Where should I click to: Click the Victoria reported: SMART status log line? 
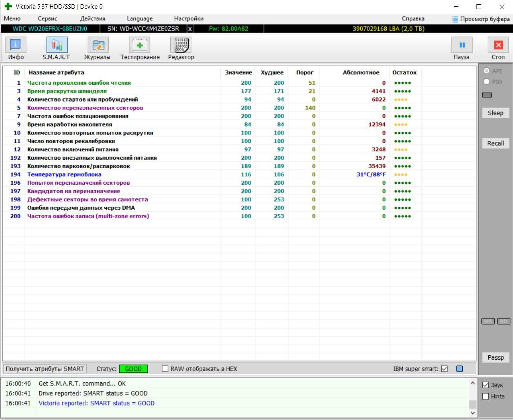pyautogui.click(x=97, y=403)
